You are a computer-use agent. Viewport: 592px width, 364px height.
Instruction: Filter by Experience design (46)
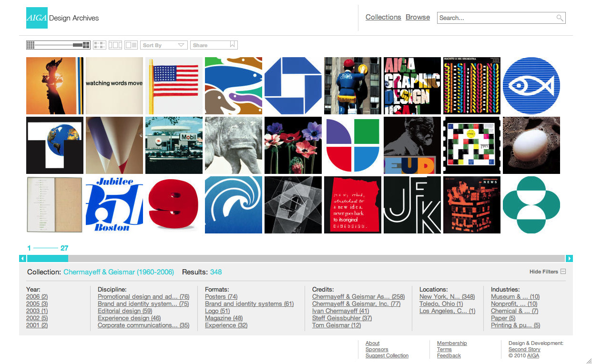coord(129,318)
